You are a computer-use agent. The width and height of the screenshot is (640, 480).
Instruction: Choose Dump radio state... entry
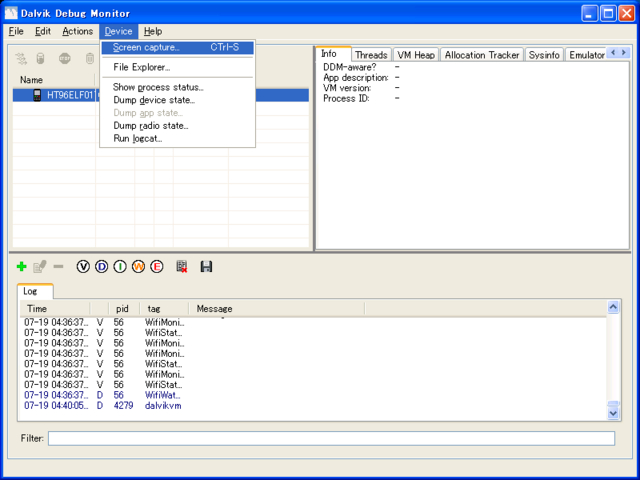pyautogui.click(x=178, y=126)
